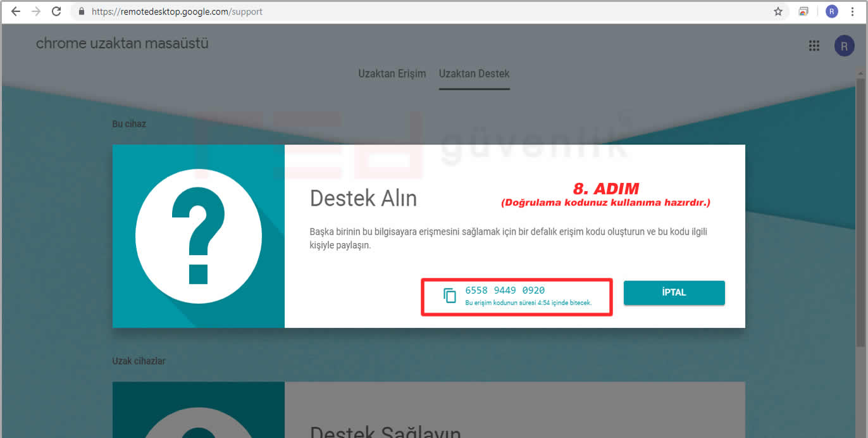Image resolution: width=868 pixels, height=438 pixels.
Task: Copy access code with copy icon
Action: click(x=450, y=296)
